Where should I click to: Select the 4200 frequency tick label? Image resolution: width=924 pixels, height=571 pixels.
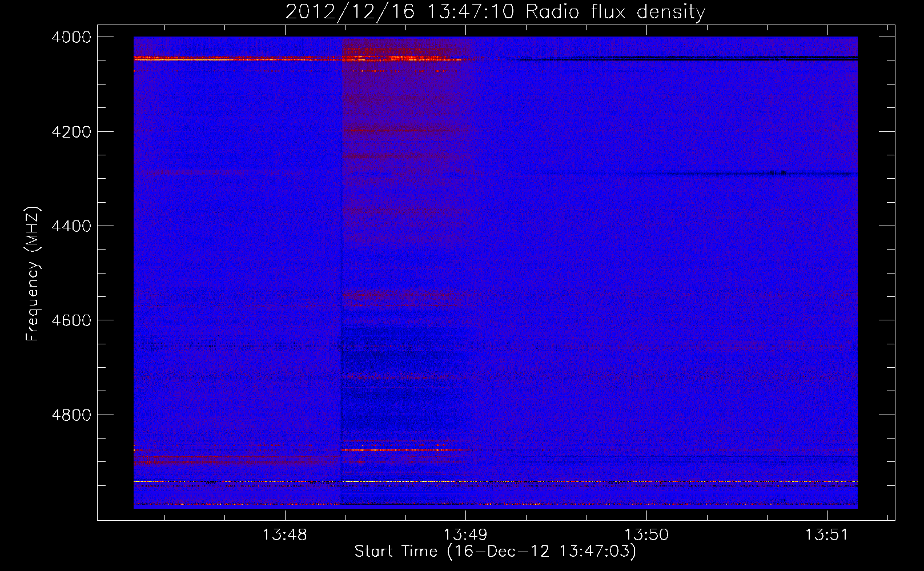71,132
